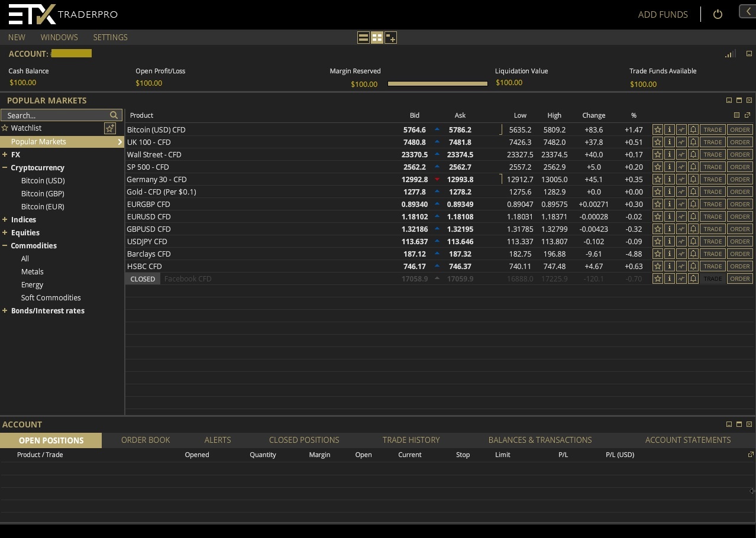Toggle the Watchlist star filter

point(110,128)
